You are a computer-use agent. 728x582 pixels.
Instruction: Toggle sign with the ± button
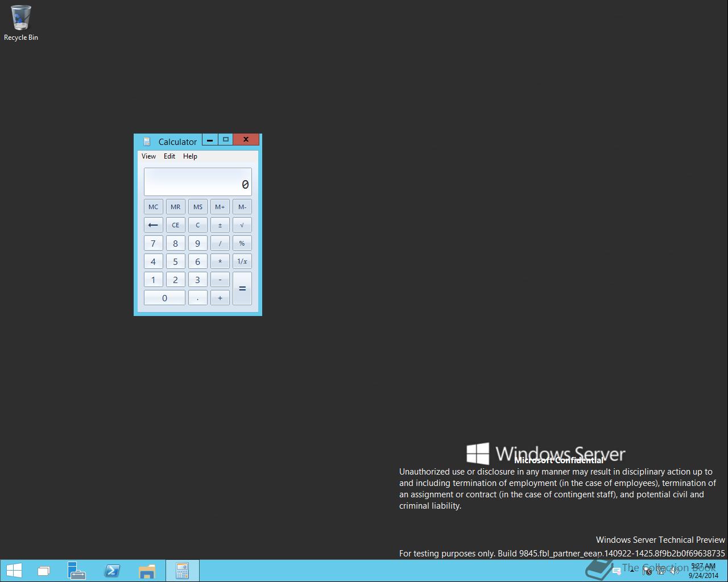[x=220, y=225]
